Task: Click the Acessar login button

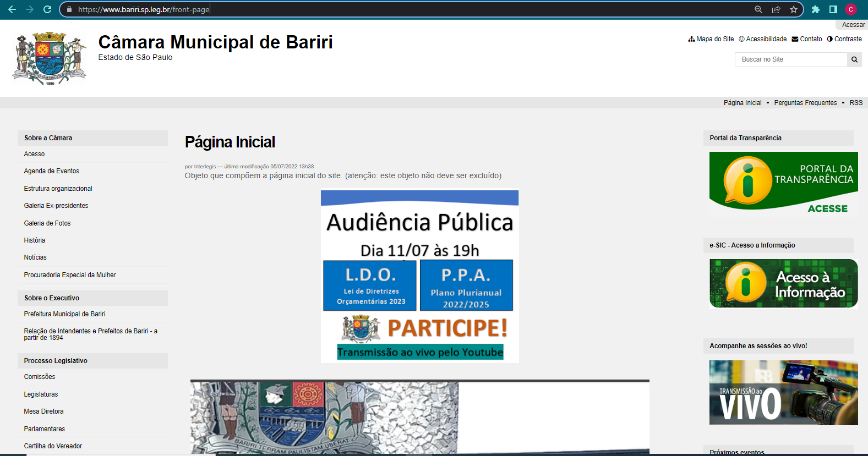Action: tap(853, 25)
